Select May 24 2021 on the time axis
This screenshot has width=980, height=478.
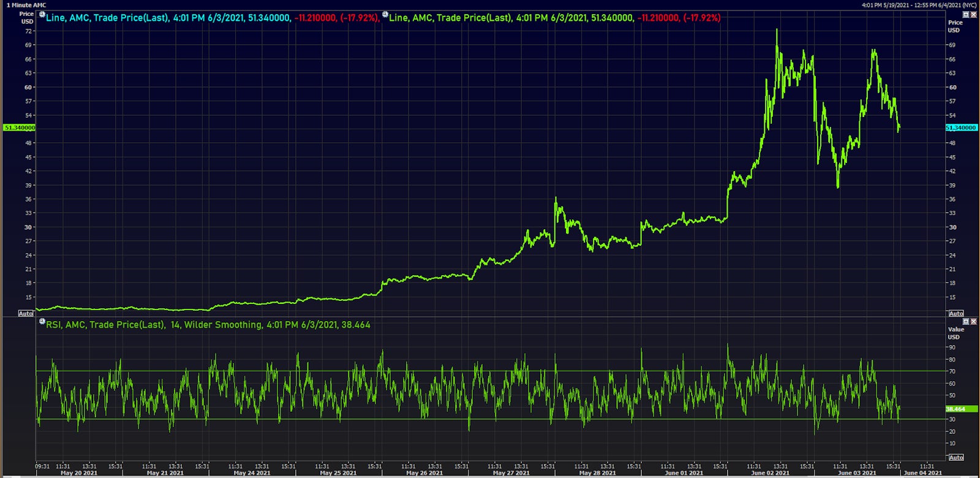(x=252, y=472)
